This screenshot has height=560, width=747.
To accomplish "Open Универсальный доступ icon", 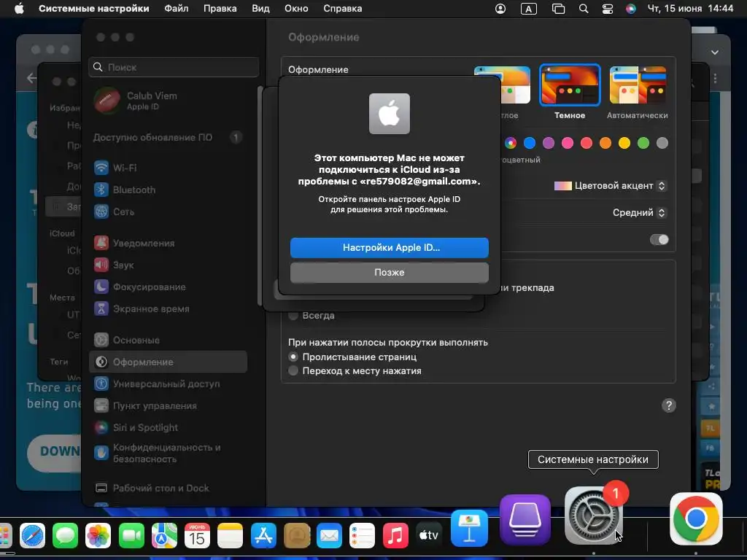I will click(101, 384).
